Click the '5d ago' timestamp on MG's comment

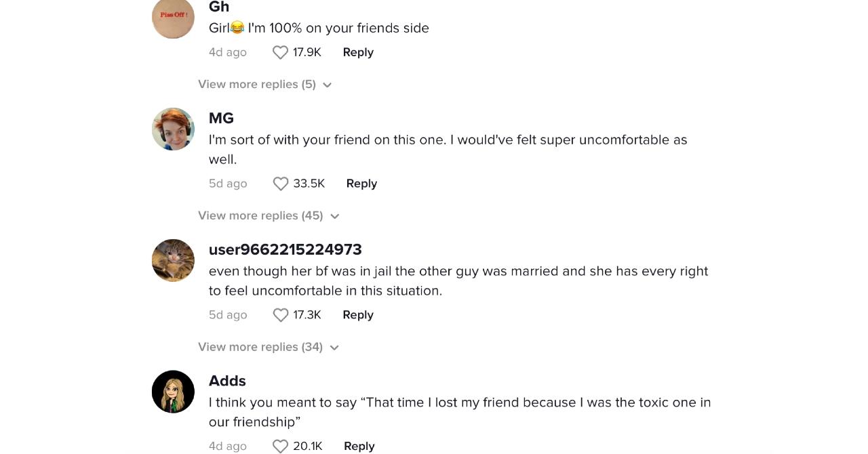click(x=228, y=184)
